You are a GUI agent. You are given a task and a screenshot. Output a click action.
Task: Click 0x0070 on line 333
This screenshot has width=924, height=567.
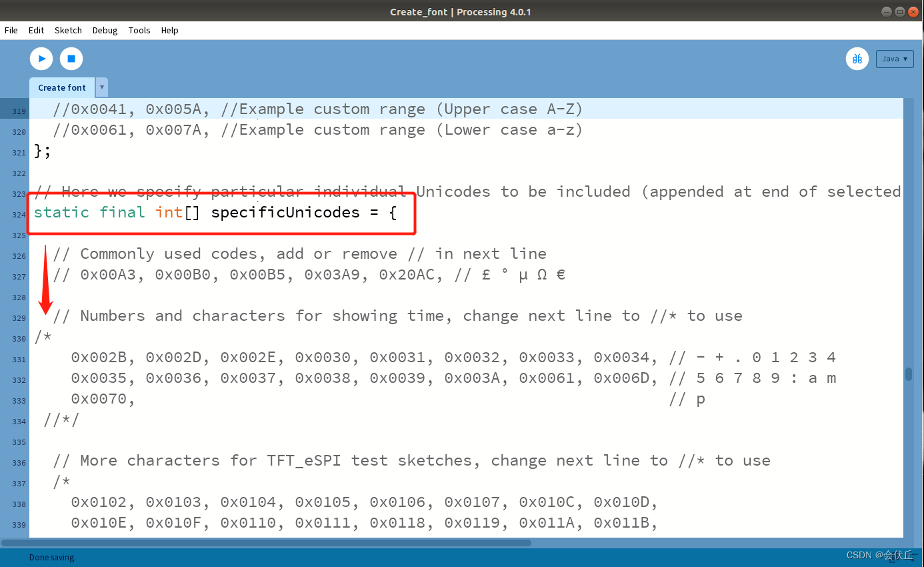(99, 399)
